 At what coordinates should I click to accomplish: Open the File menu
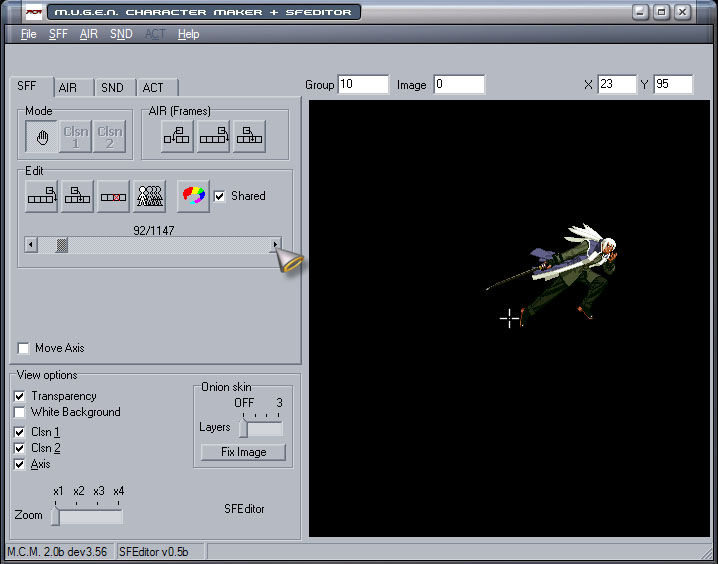pos(28,34)
